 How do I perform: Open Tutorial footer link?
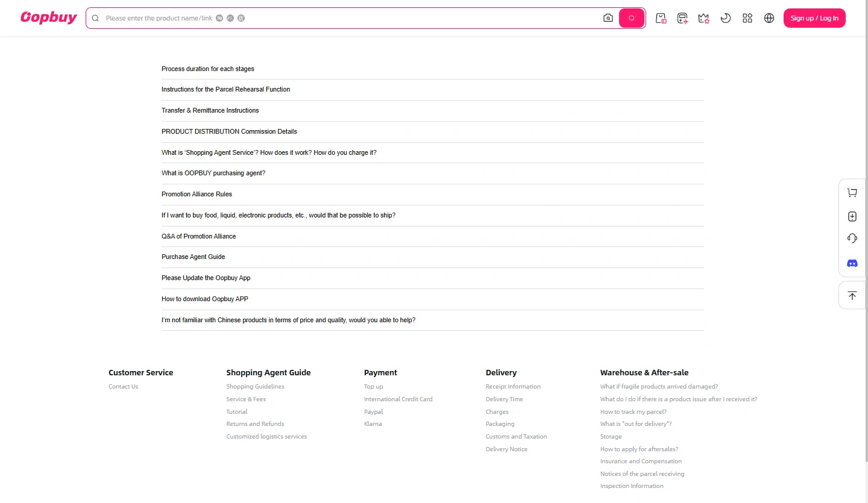pyautogui.click(x=237, y=412)
